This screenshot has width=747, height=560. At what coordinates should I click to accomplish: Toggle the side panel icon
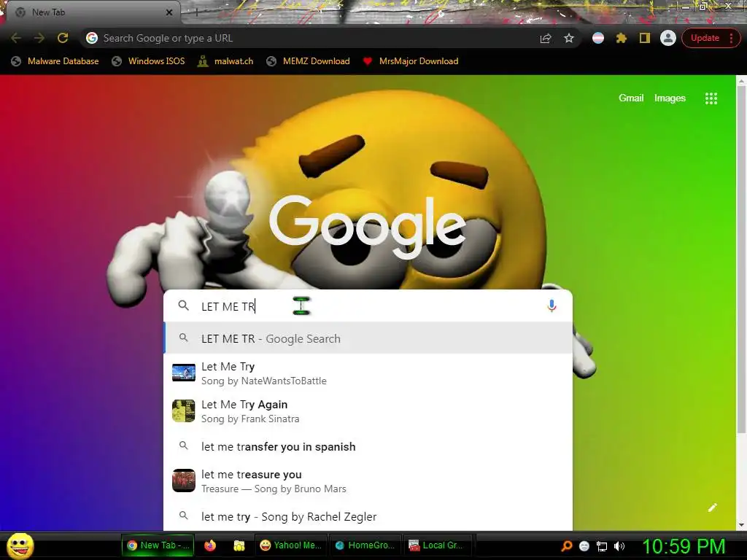[645, 38]
